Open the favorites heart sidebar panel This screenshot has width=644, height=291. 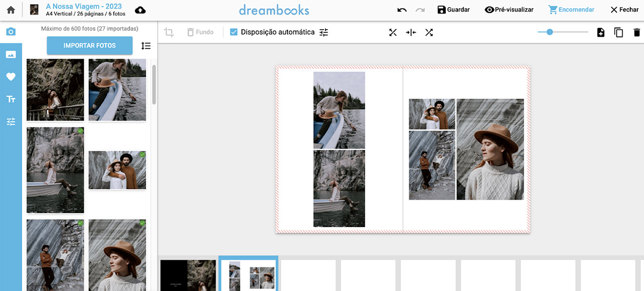11,77
